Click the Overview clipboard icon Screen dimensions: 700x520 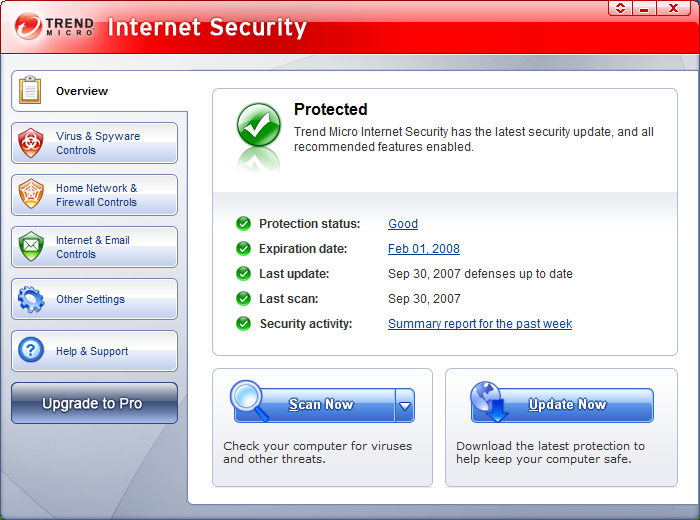click(x=31, y=91)
